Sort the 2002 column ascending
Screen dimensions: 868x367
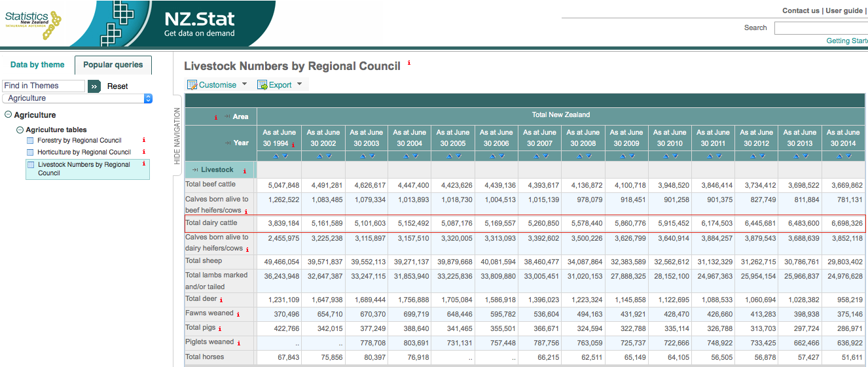pos(319,156)
